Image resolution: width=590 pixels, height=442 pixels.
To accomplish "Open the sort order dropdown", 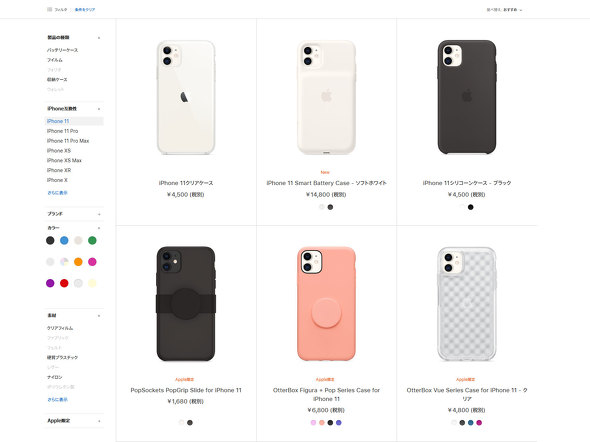I will (x=504, y=10).
